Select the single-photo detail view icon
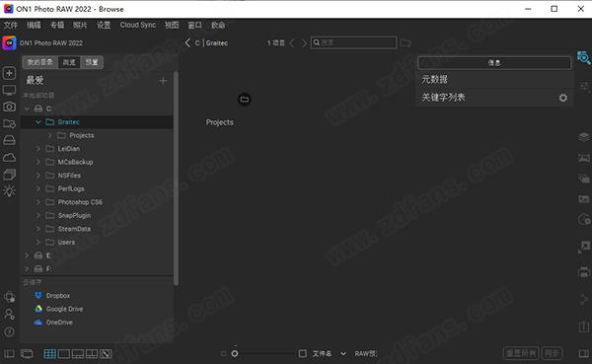Screen dimensions: 592x364 tap(64, 354)
